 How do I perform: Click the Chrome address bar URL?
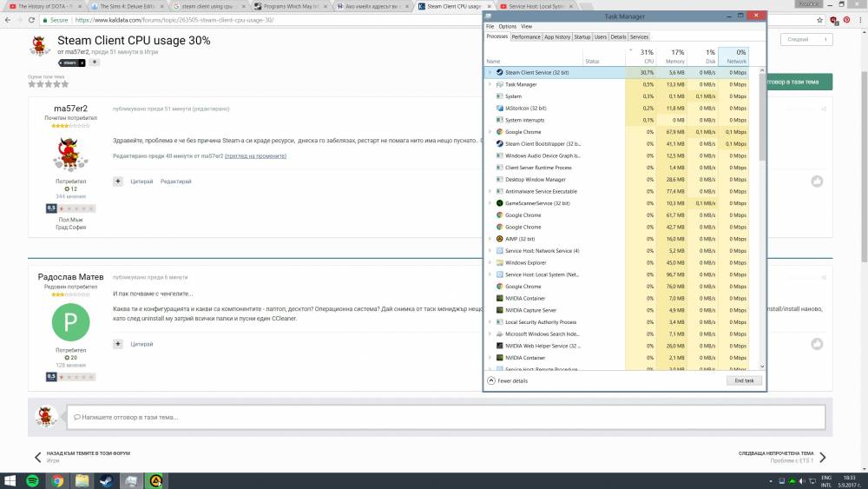(x=174, y=20)
